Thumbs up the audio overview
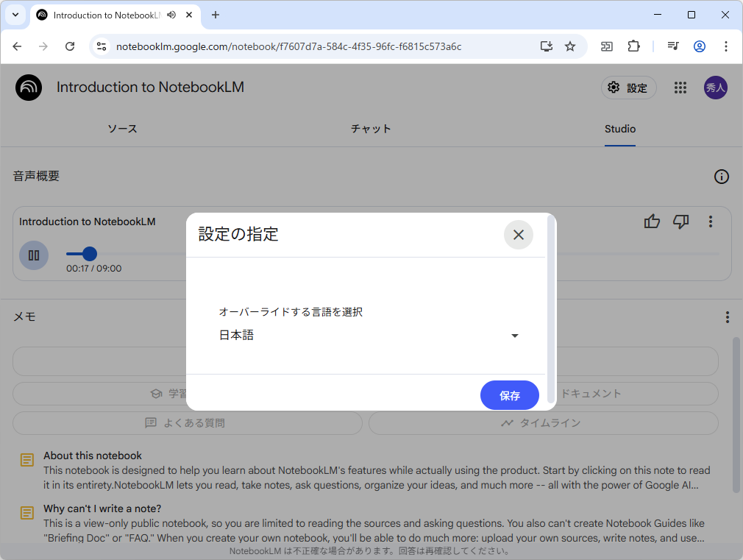Image resolution: width=743 pixels, height=560 pixels. coord(652,221)
